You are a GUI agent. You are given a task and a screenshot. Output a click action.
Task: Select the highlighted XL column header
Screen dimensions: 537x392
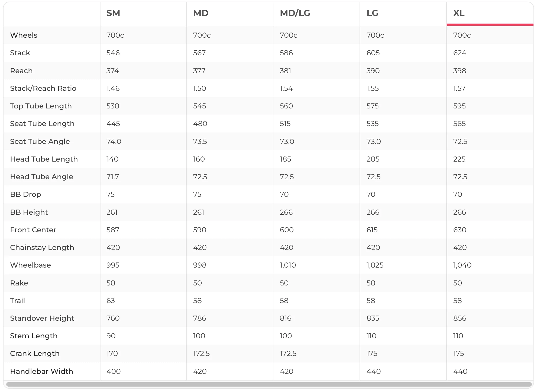point(490,14)
